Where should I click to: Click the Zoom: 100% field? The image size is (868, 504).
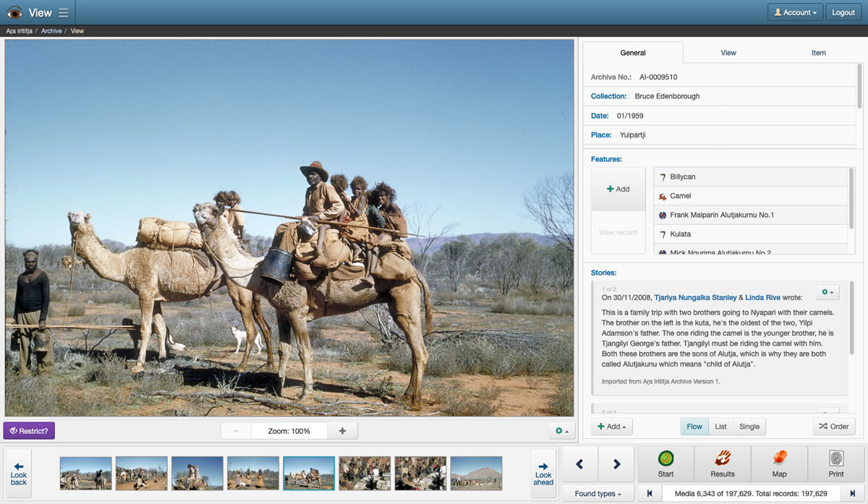pos(289,431)
